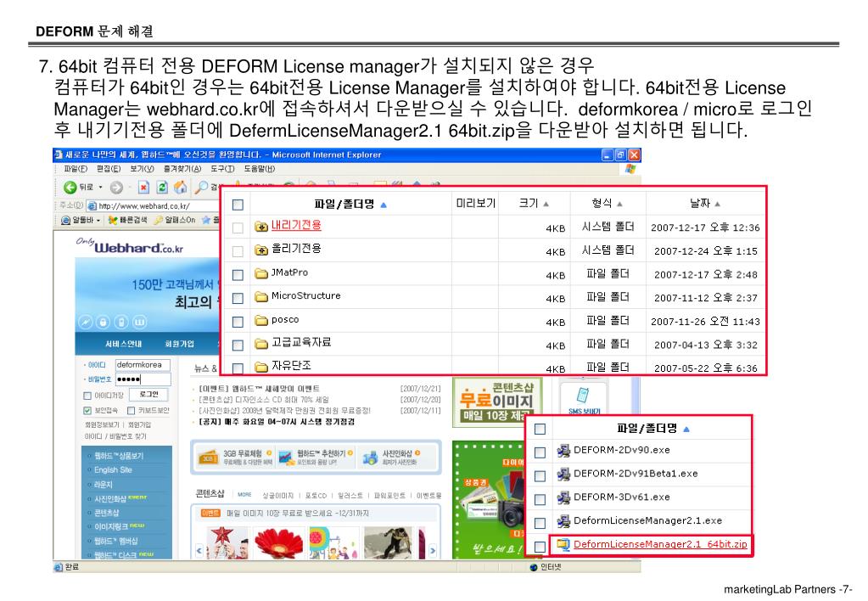The height and width of the screenshot is (601, 868).
Task: Click the green Refresh page icon
Action: tap(162, 188)
